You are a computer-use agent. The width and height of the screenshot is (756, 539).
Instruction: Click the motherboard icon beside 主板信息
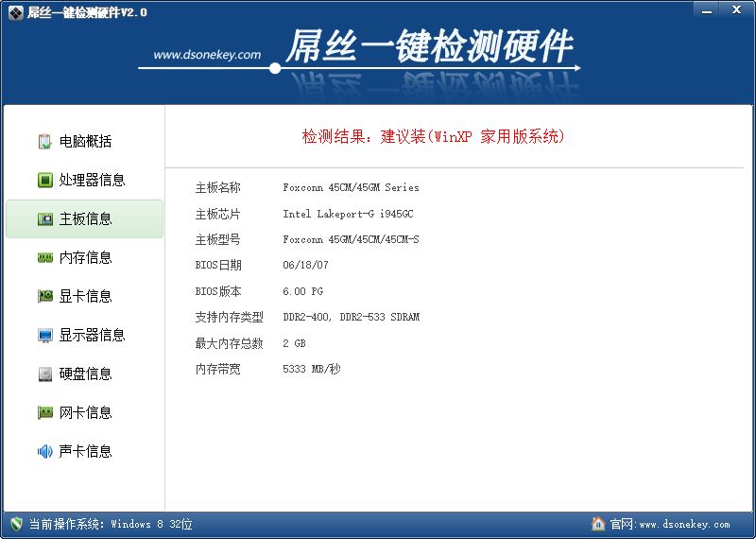44,219
